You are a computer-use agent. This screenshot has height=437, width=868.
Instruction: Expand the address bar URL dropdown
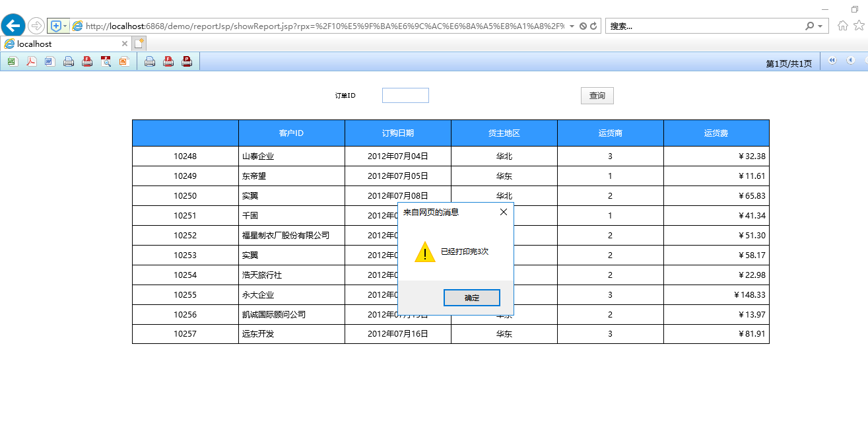pos(572,26)
